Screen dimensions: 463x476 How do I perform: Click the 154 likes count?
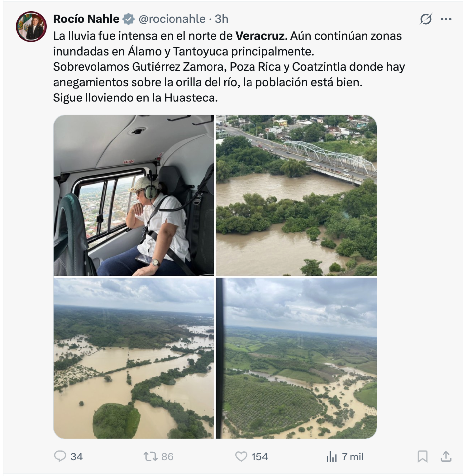259,456
